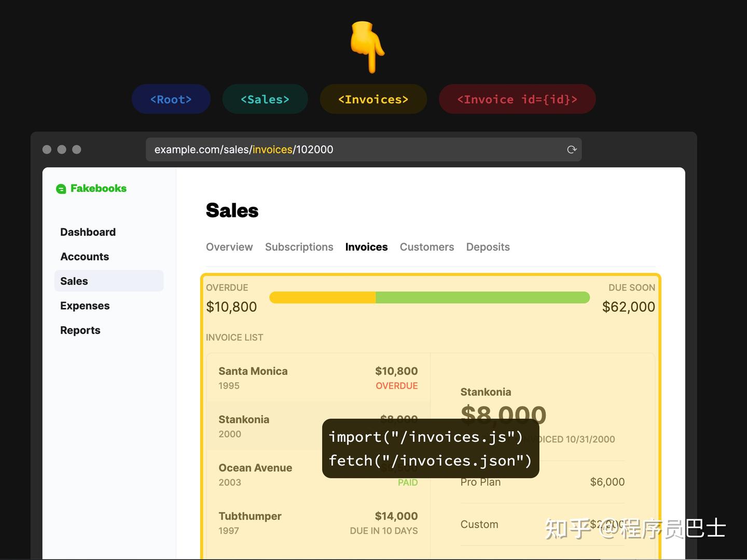Select the <Root> component pill
The width and height of the screenshot is (747, 560).
click(x=171, y=99)
